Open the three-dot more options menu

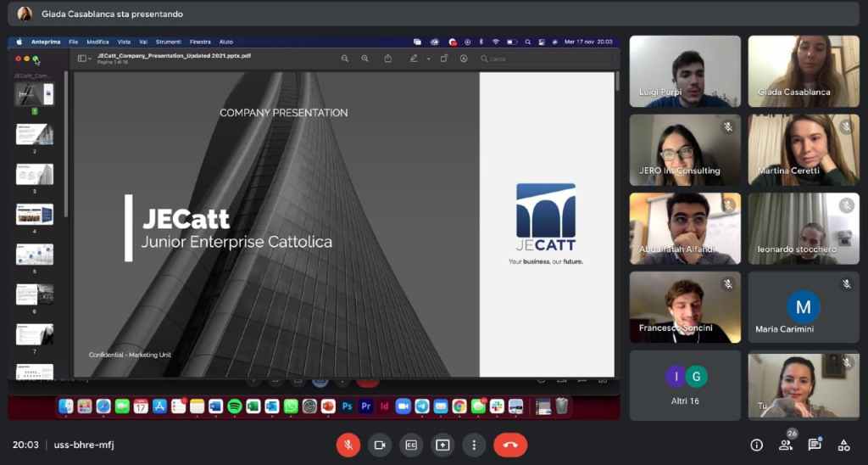click(x=474, y=445)
